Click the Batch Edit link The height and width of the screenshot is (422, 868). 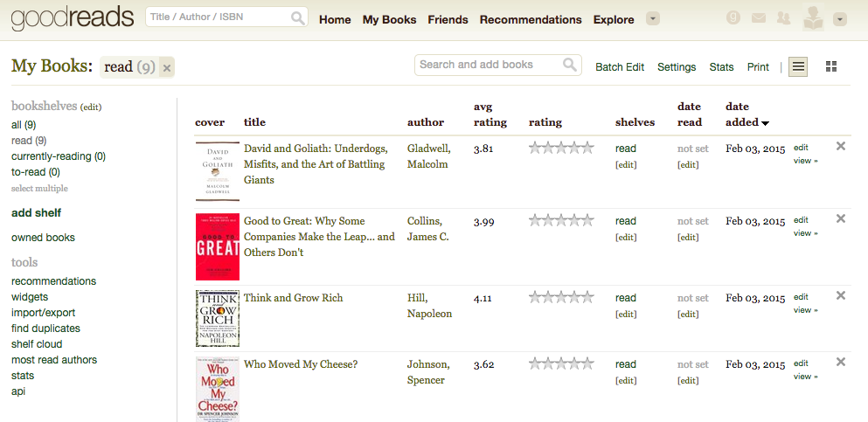[620, 67]
